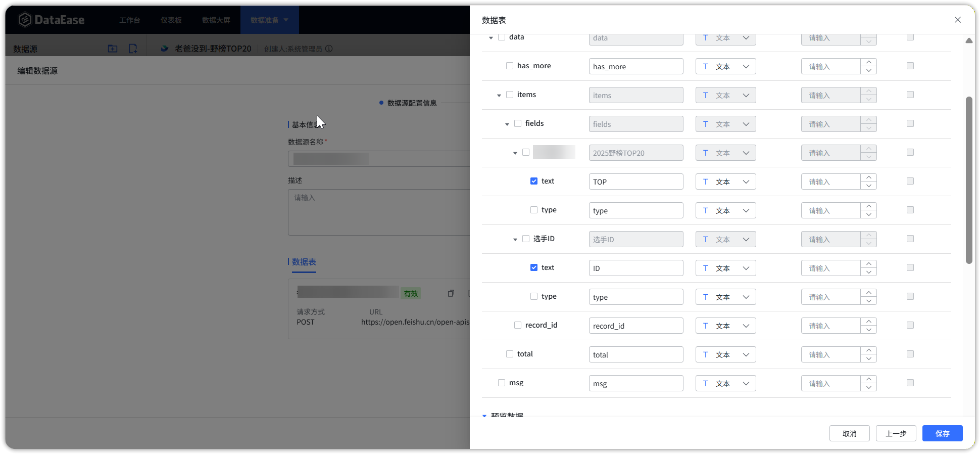This screenshot has height=454, width=980.
Task: Click the creator info icon
Action: tap(329, 49)
